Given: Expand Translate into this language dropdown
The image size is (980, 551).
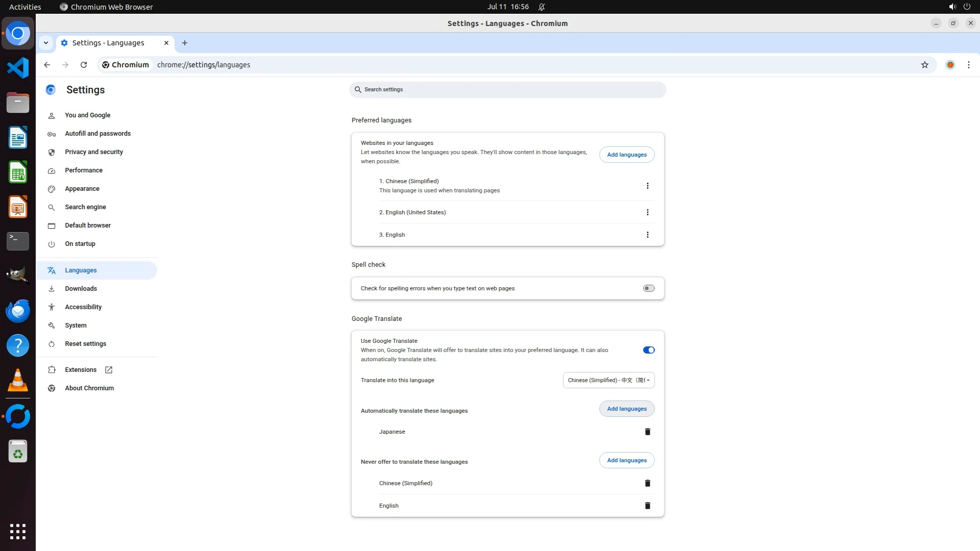Looking at the screenshot, I should pos(608,380).
